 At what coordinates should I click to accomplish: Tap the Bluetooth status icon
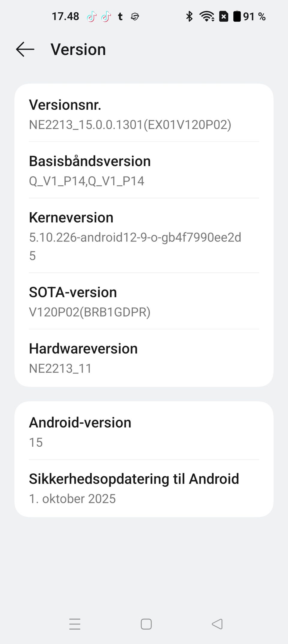[x=189, y=16]
